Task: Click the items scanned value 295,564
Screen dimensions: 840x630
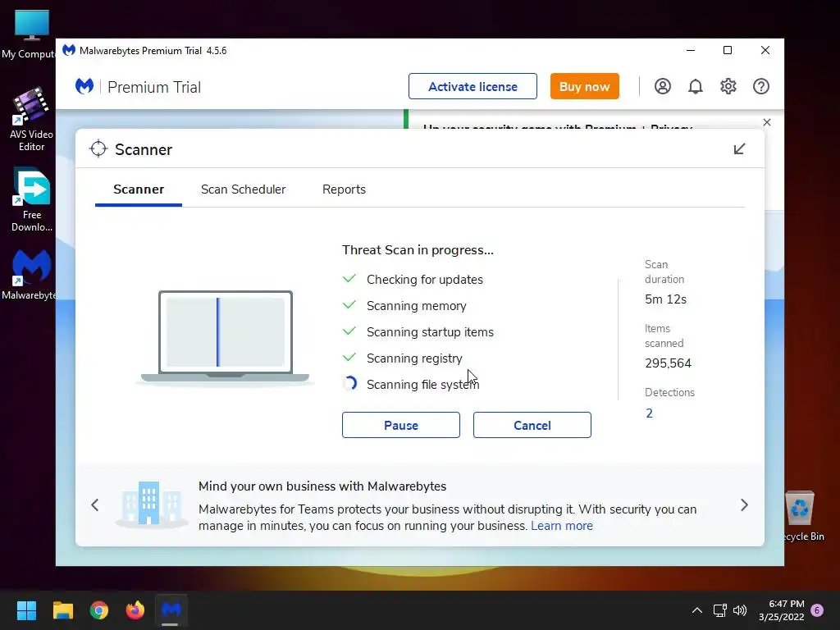Action: click(668, 363)
